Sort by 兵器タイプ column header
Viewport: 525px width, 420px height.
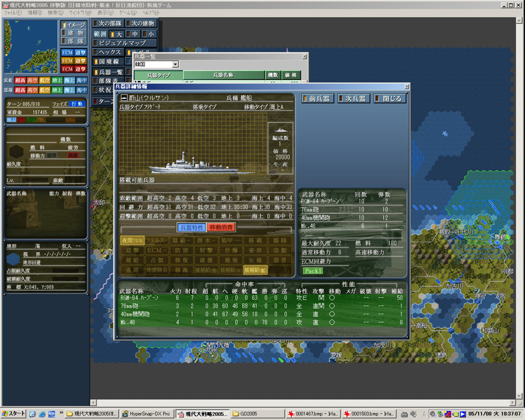pyautogui.click(x=159, y=75)
